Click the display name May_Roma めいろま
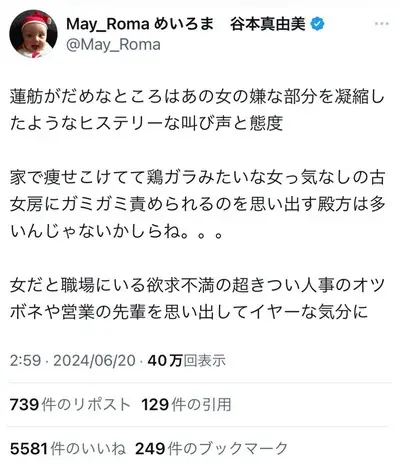This screenshot has width=400, height=468. 140,24
